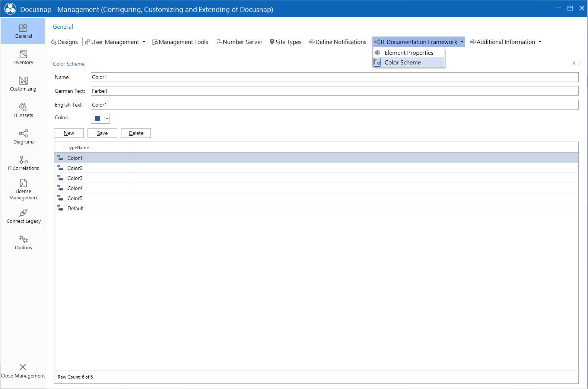Click the Delete button
Image resolution: width=588 pixels, height=389 pixels.
pyautogui.click(x=136, y=133)
